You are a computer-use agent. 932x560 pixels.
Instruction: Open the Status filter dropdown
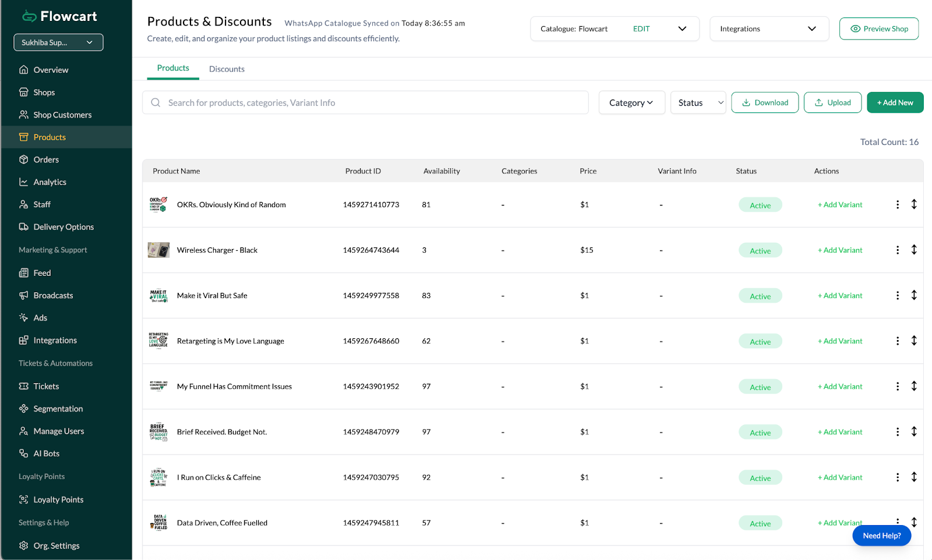click(x=698, y=103)
